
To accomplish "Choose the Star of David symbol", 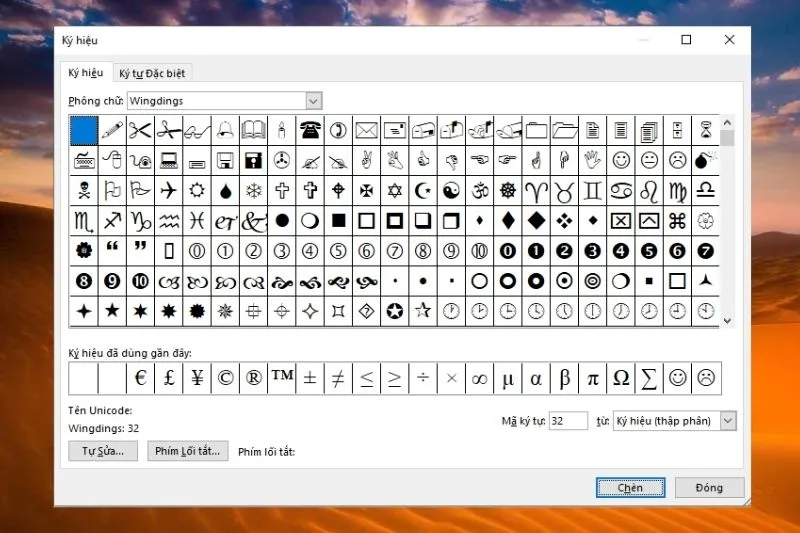I will click(x=394, y=191).
